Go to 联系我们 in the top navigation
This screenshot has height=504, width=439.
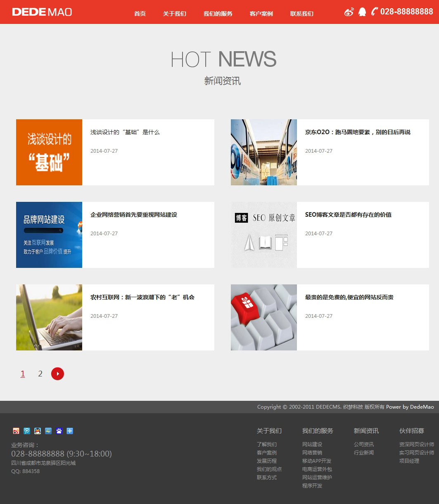coord(301,14)
